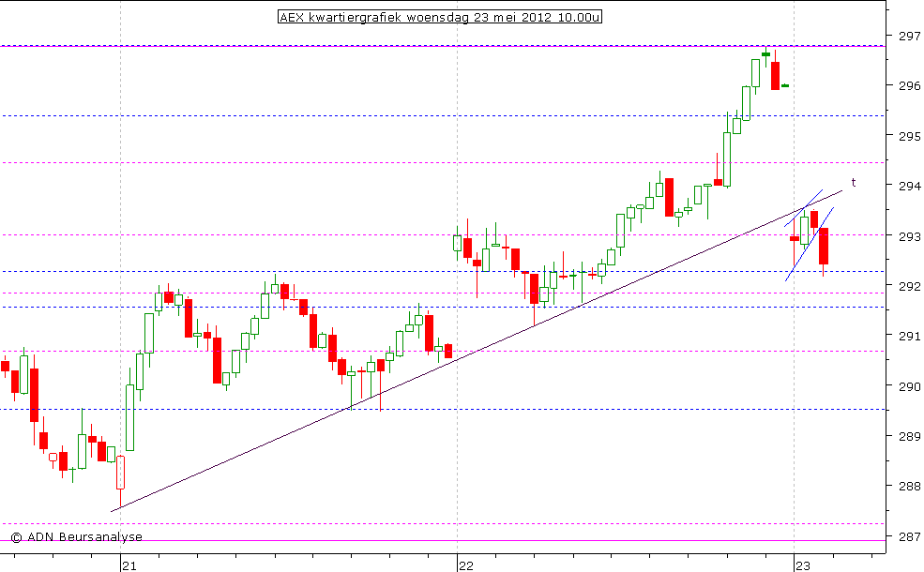The height and width of the screenshot is (572, 924).
Task: Select price label 292 on the axis
Action: click(x=909, y=286)
